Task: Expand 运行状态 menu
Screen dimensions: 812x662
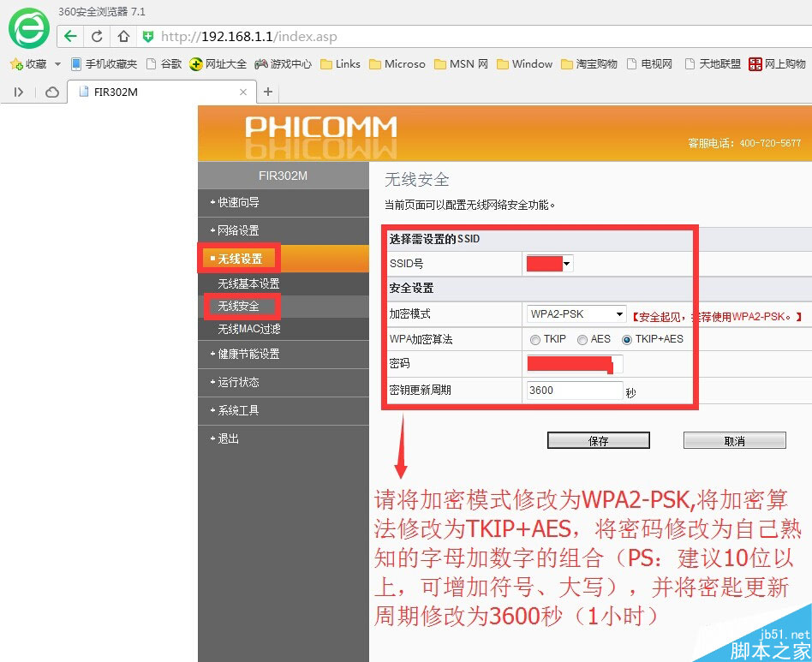Action: (x=284, y=383)
